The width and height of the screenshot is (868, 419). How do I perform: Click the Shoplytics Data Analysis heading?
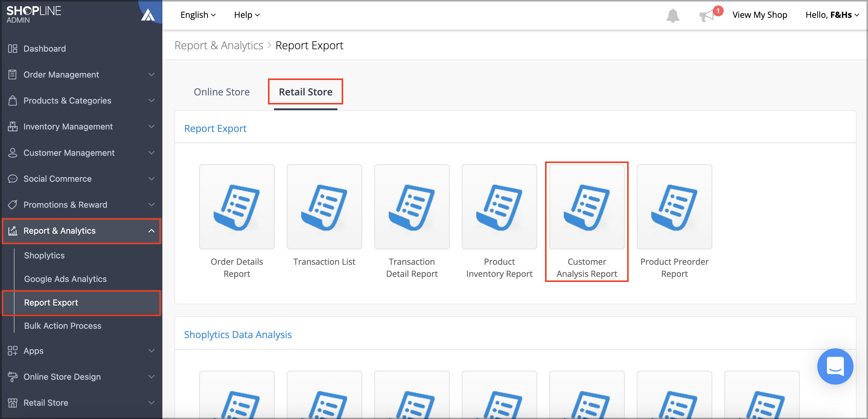(x=238, y=335)
